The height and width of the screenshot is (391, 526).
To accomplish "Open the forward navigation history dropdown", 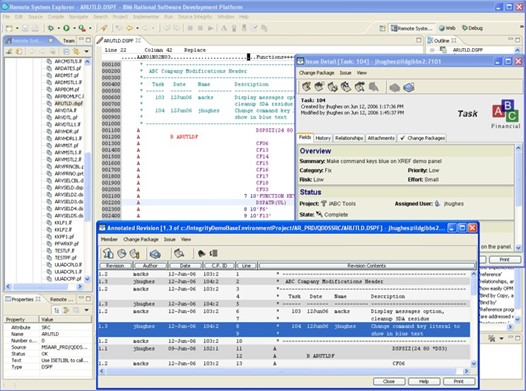I will click(x=137, y=29).
